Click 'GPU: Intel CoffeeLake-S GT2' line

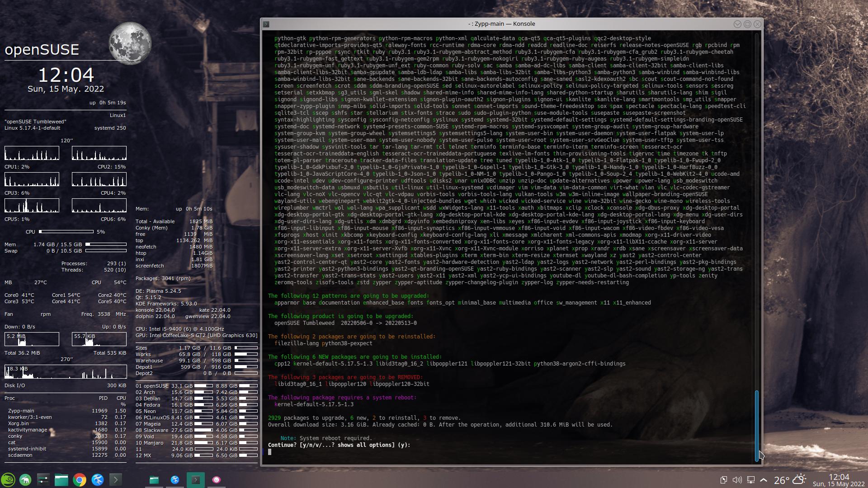(197, 335)
